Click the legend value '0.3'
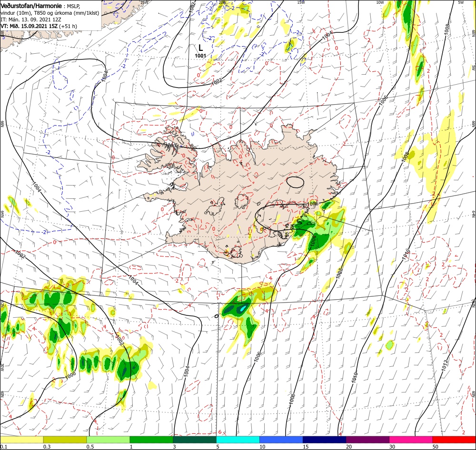Screen dimensions: 476x450 click(47, 447)
